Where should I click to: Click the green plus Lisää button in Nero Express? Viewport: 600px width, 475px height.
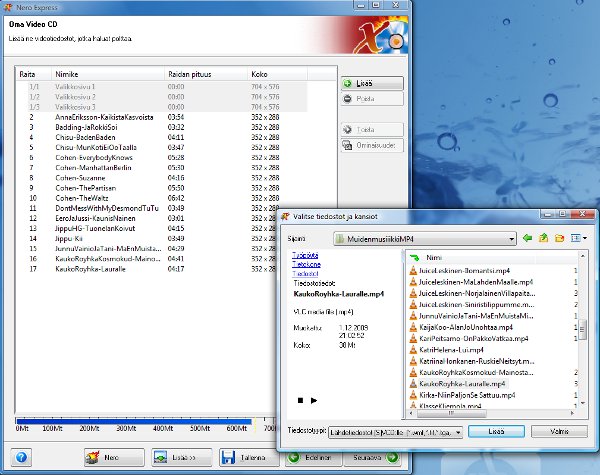[372, 83]
